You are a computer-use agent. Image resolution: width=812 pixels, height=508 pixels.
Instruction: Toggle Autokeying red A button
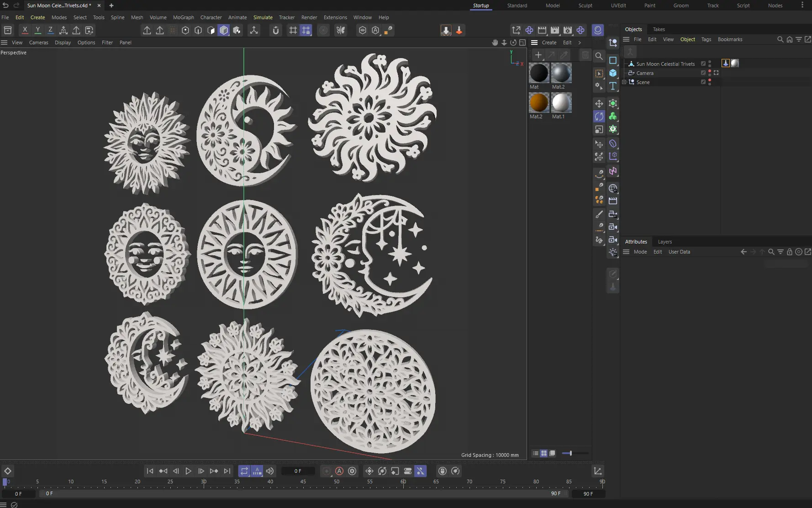pos(339,471)
